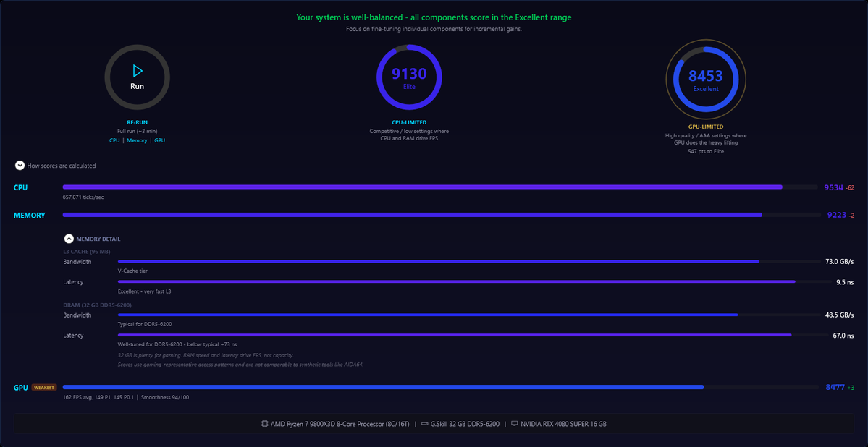
Task: Click the monitor icon beside NVIDIA RTX 4080
Action: tap(515, 424)
